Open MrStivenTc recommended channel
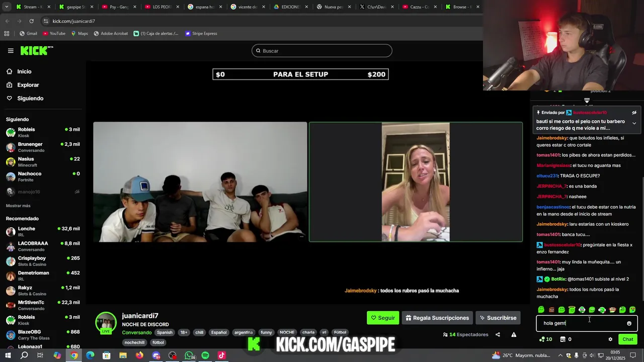 43,305
